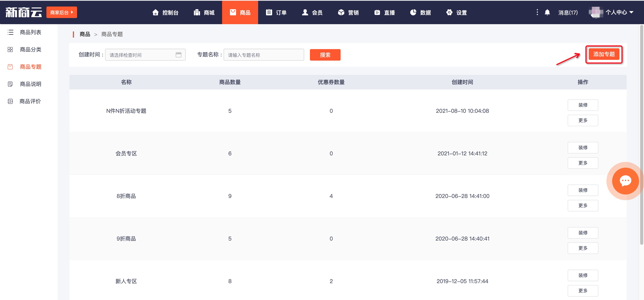
Task: Open the calendar icon in date field
Action: 179,55
